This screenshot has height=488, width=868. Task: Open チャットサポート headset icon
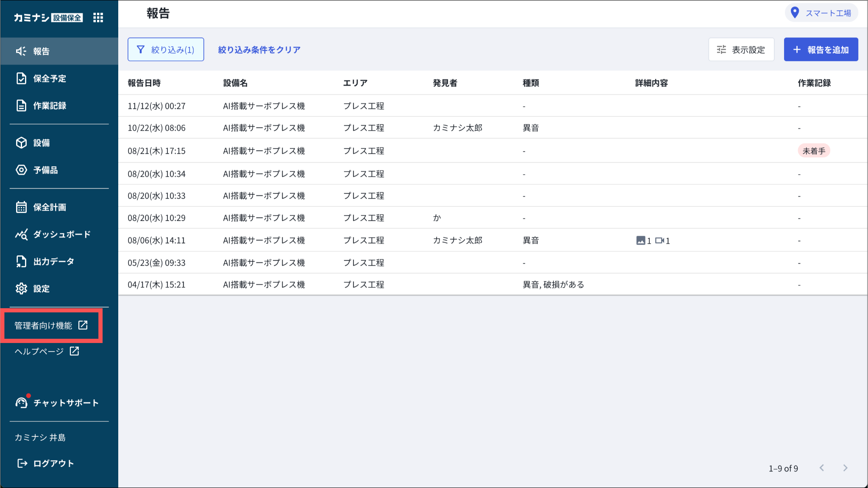(21, 402)
